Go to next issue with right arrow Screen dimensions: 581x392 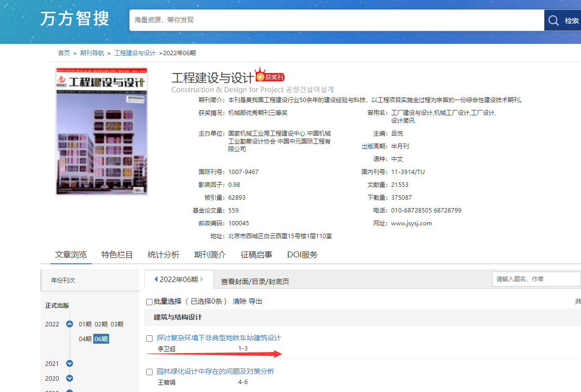click(x=202, y=279)
